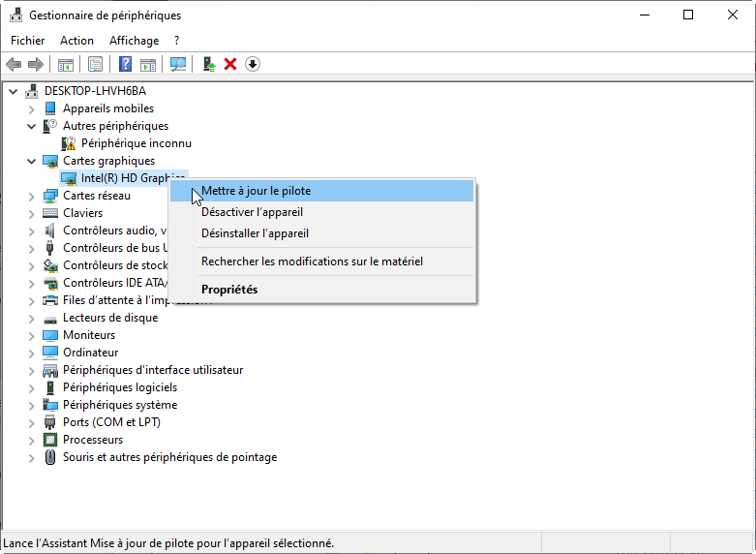Expand the Périphériques logiciels node
The height and width of the screenshot is (554, 756).
coord(31,388)
